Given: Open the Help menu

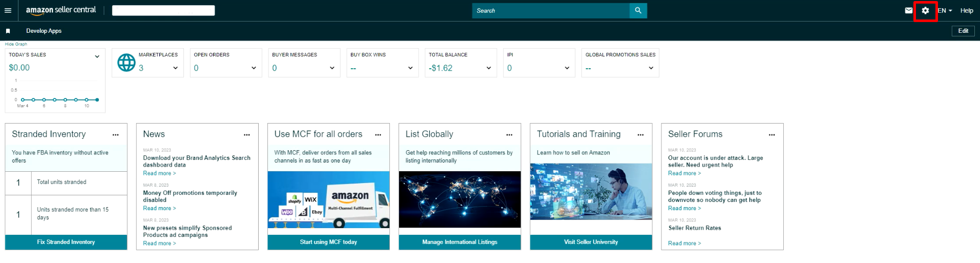Looking at the screenshot, I should click(966, 10).
